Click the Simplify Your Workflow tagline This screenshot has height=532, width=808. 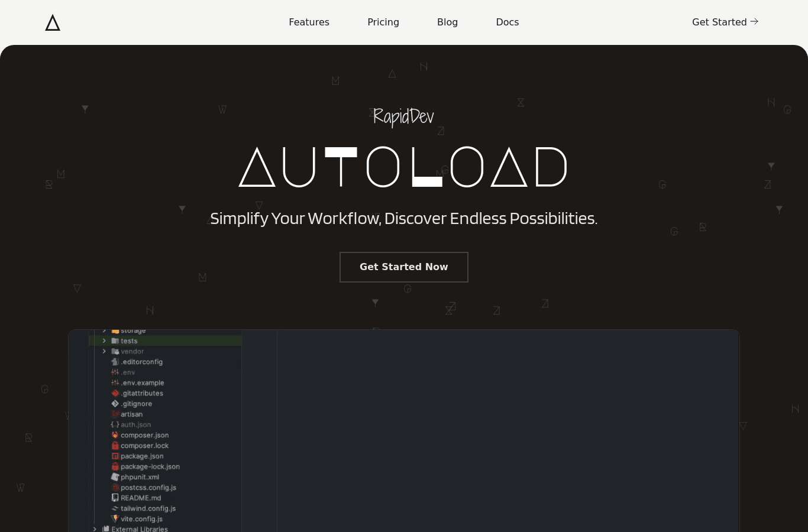pos(403,219)
